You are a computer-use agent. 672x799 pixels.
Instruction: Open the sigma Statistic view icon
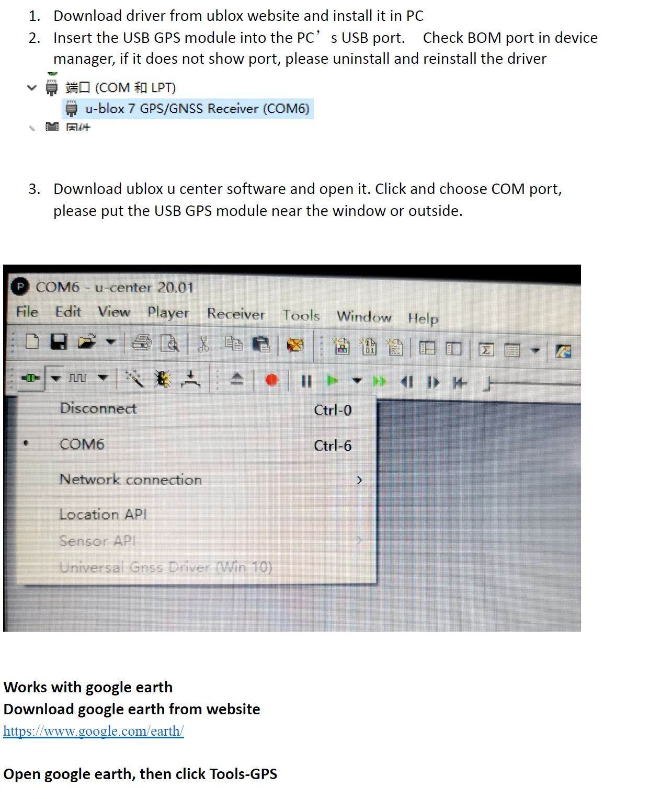pos(486,350)
